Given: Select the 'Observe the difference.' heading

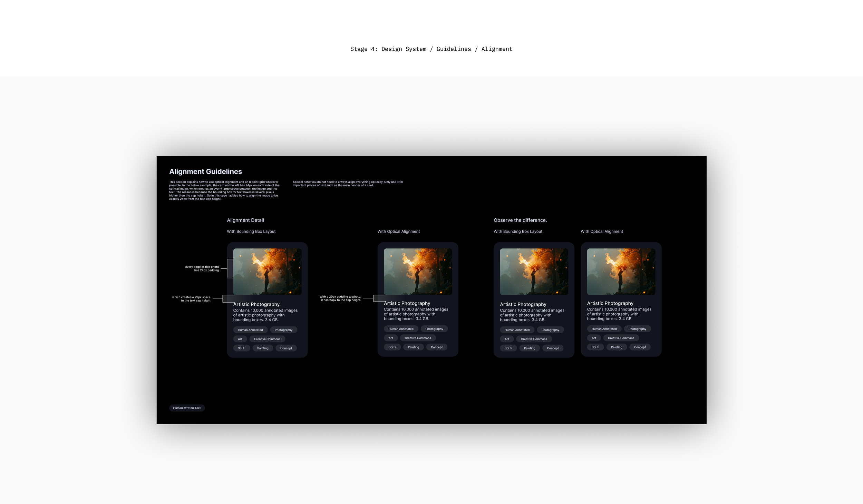Looking at the screenshot, I should click(520, 220).
